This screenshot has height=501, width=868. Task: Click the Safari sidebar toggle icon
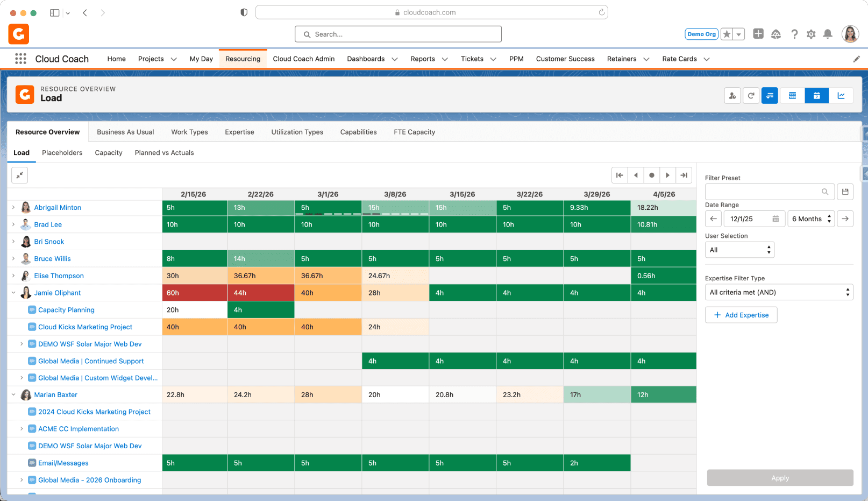(x=54, y=12)
